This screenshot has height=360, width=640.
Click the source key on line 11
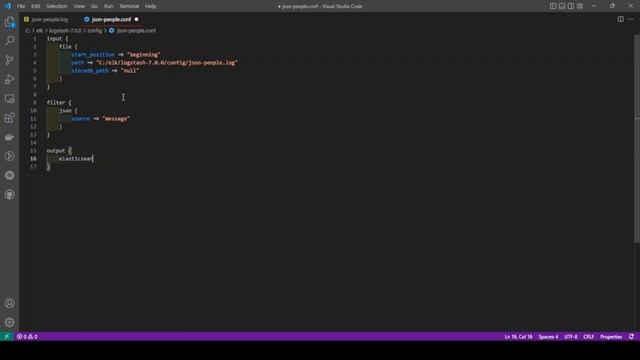click(80, 119)
